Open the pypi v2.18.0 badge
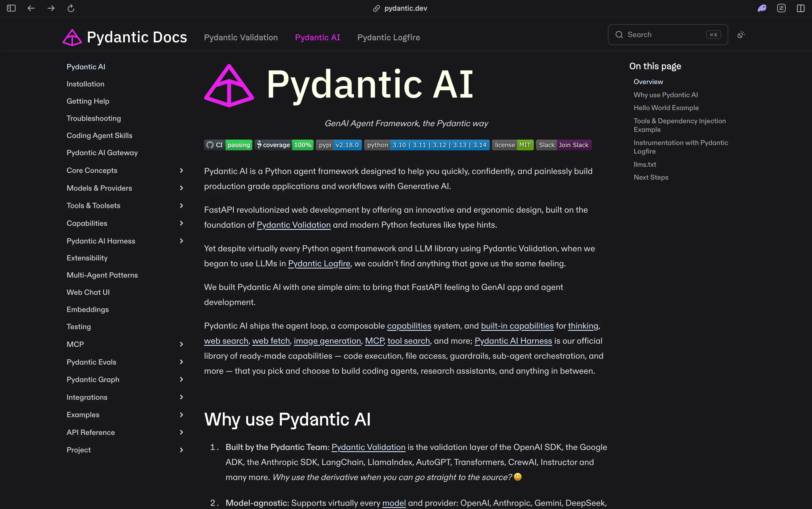Screen dimensions: 812x509 pos(339,145)
